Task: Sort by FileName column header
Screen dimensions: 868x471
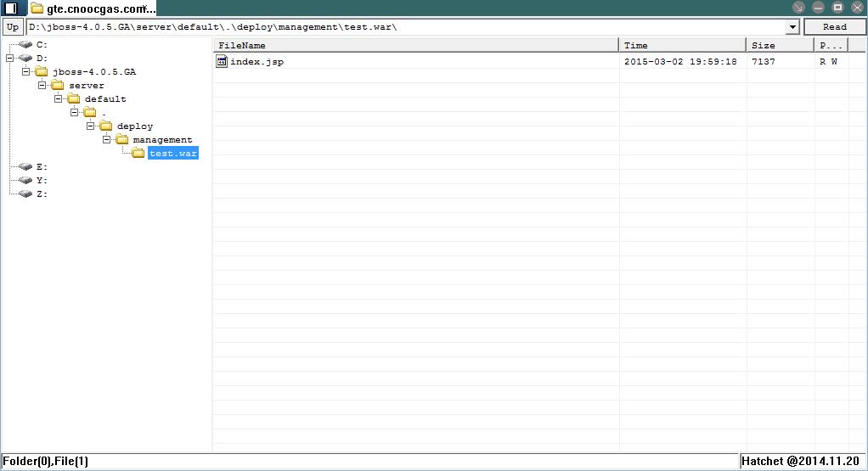Action: (415, 45)
